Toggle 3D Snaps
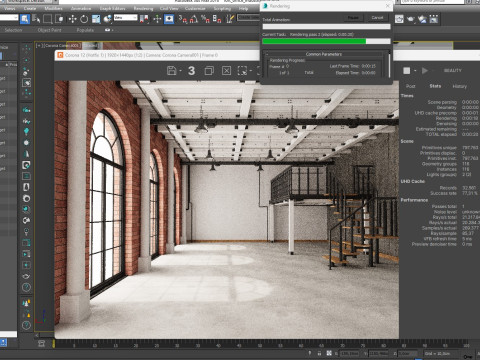This screenshot has width=480, height=360. coord(182,19)
